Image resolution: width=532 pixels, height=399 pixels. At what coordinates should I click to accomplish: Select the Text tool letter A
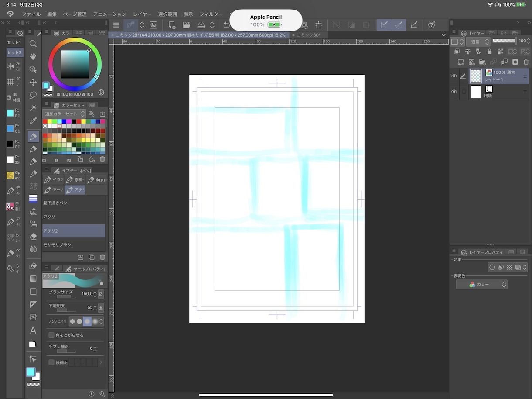[33, 330]
